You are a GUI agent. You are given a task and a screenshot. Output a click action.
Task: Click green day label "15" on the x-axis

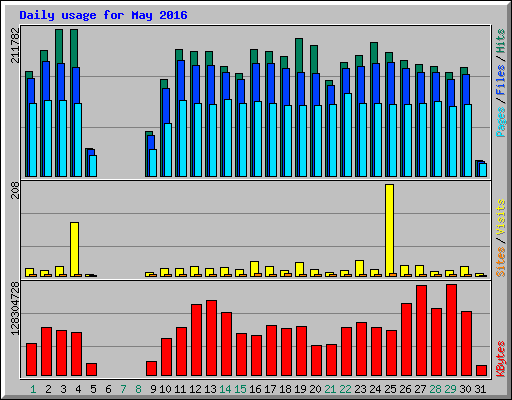[240, 389]
